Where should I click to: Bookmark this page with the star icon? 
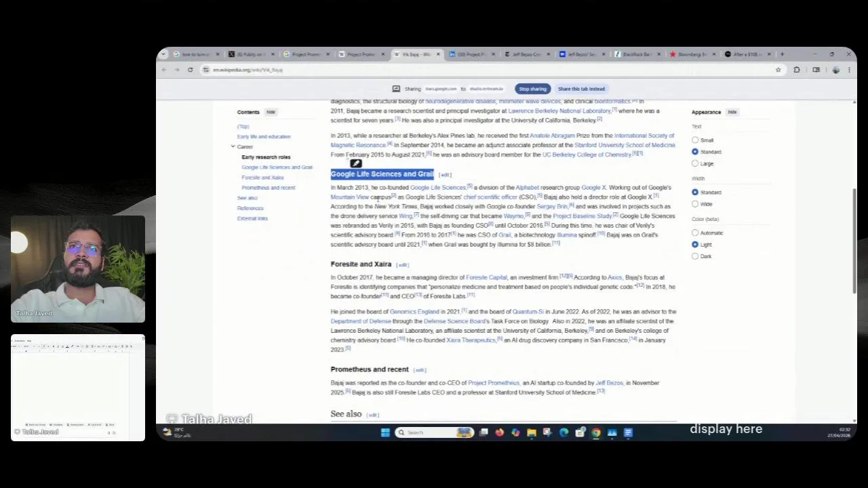[x=778, y=70]
